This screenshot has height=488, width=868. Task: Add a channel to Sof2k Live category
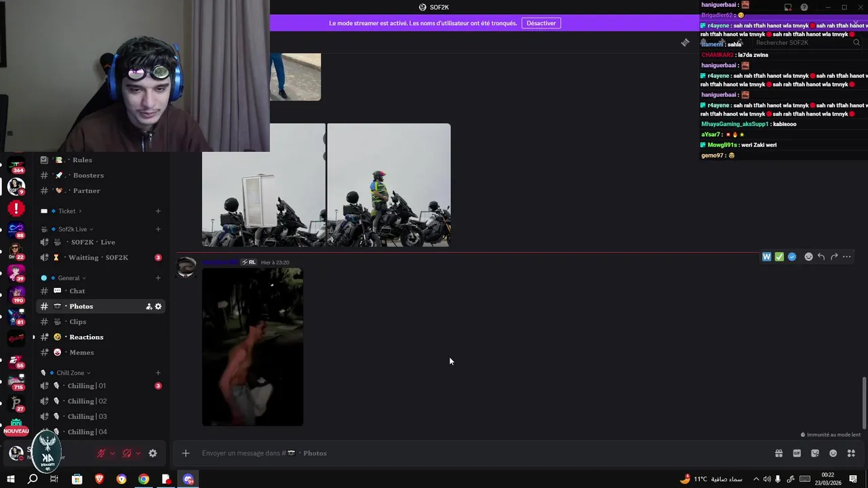tap(158, 229)
